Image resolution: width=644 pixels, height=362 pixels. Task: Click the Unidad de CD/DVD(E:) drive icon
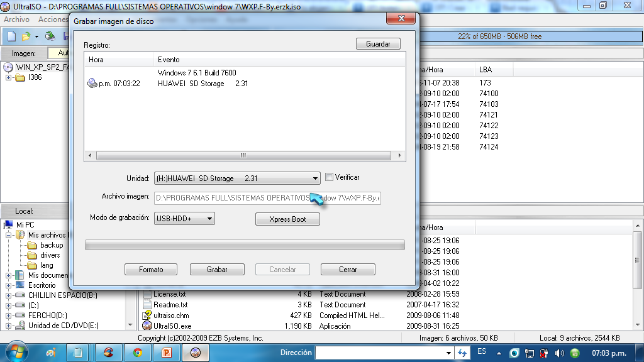tap(20, 326)
